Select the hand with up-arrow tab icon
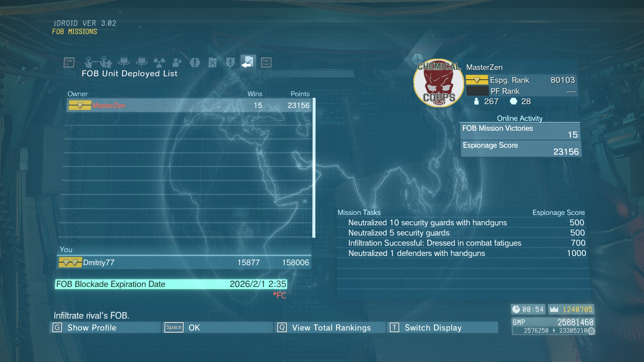Image resolution: width=644 pixels, height=362 pixels. tap(106, 62)
